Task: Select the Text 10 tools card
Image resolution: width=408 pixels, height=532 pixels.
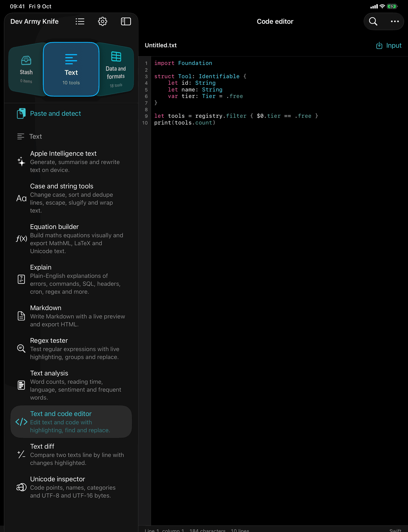Action: (x=71, y=69)
